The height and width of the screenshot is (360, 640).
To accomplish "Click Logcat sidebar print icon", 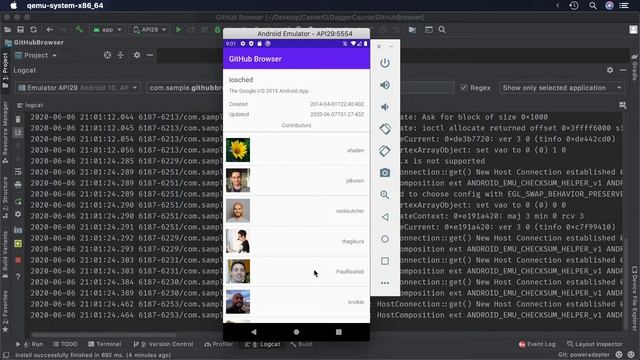I will coord(18,185).
